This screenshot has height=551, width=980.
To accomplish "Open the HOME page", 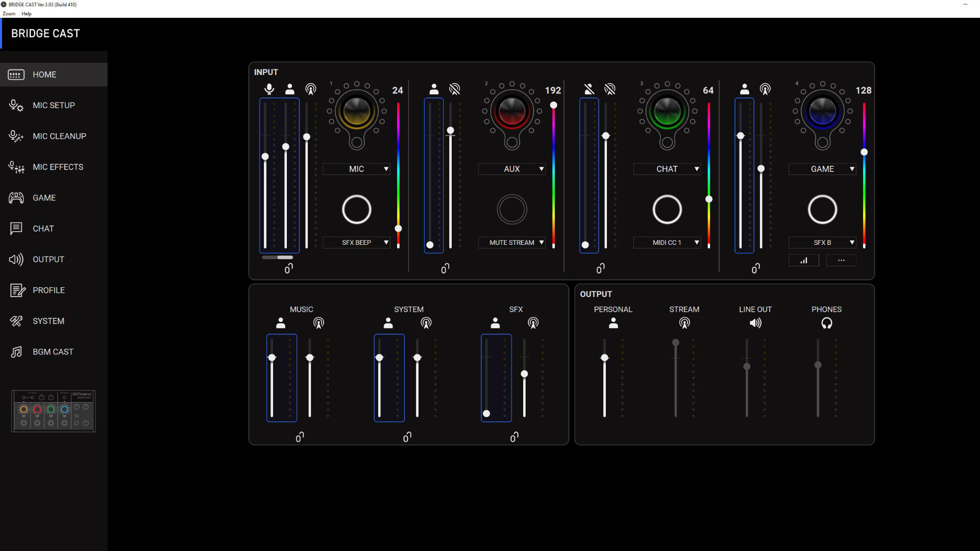I will click(54, 74).
